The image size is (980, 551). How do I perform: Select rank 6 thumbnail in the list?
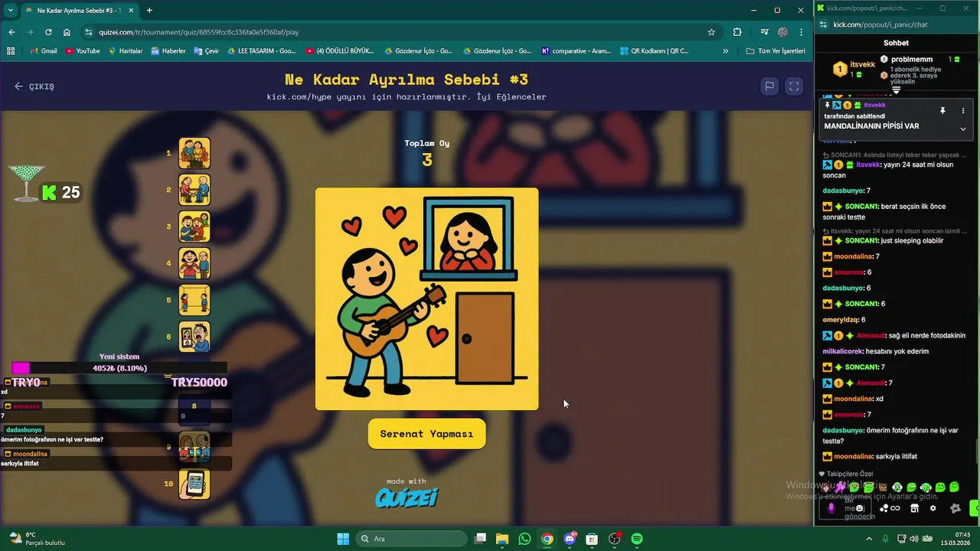pos(194,337)
